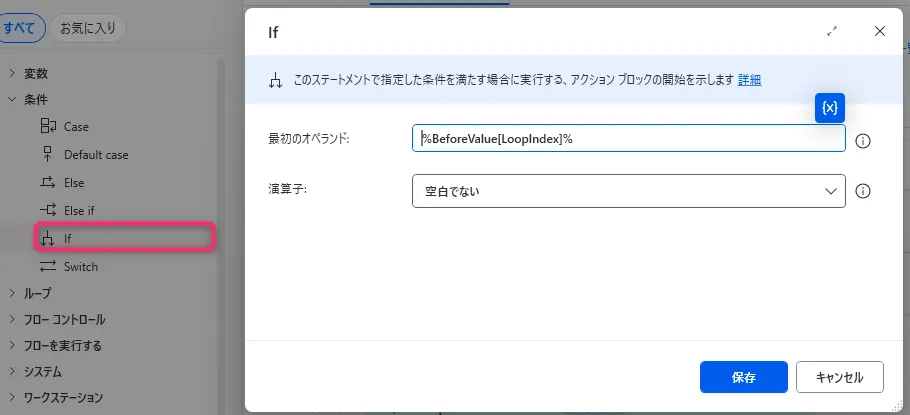910x415 pixels.
Task: Expand the If dialog to full size
Action: click(x=832, y=31)
